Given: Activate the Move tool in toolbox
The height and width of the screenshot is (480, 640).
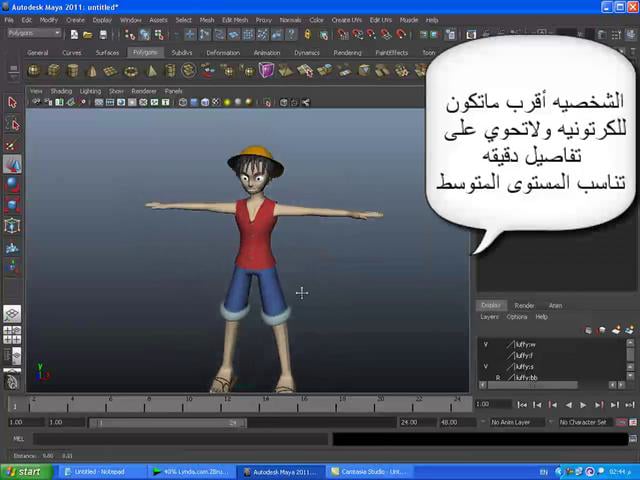Looking at the screenshot, I should point(12,164).
